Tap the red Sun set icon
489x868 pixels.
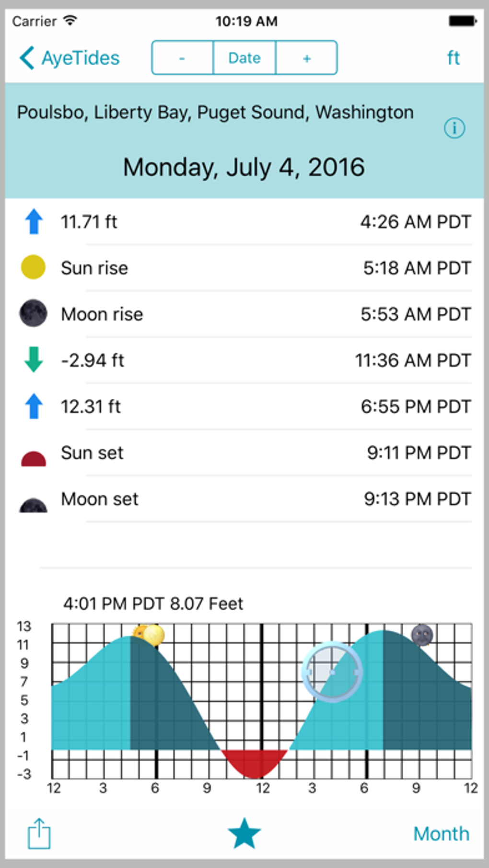click(x=34, y=458)
